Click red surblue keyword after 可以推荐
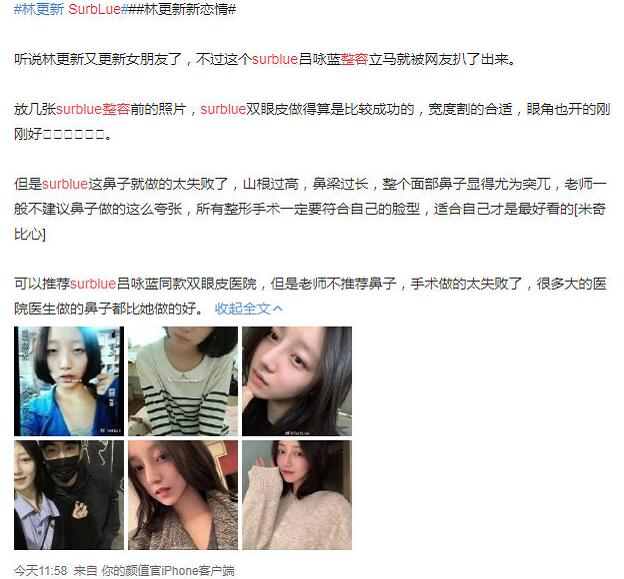Viewport: 624px width, 579px height. click(93, 284)
